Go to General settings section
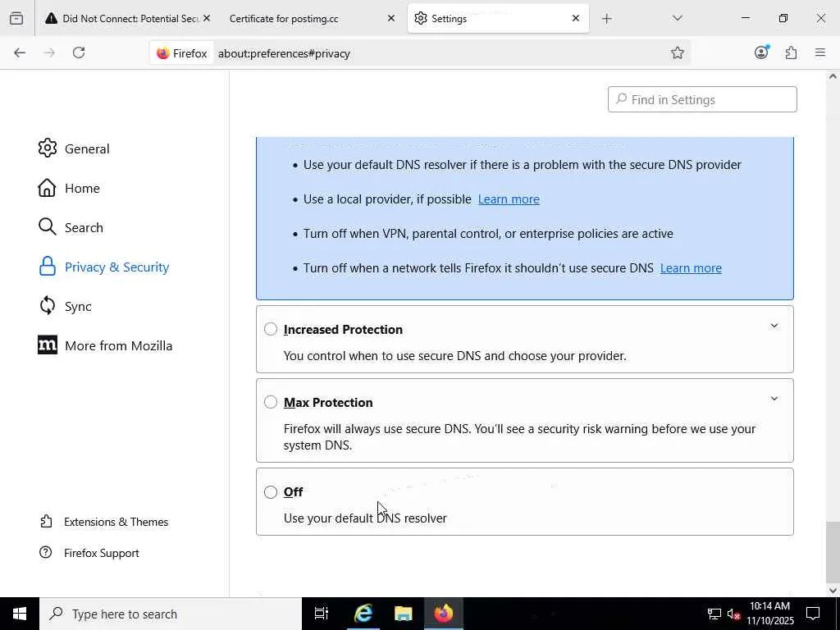Screen dimensions: 840x630 [86, 148]
